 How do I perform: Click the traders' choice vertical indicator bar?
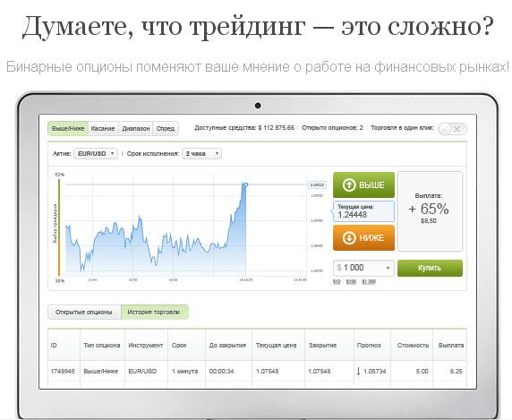(x=59, y=227)
